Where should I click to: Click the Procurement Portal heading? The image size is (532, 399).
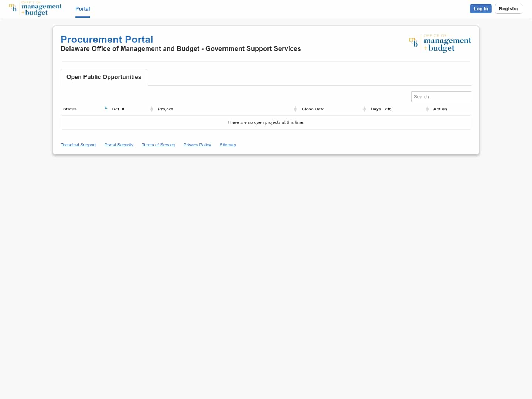click(107, 40)
